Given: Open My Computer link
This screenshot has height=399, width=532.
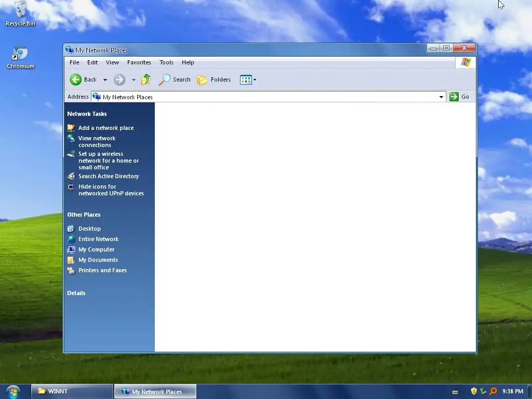Looking at the screenshot, I should pos(96,249).
